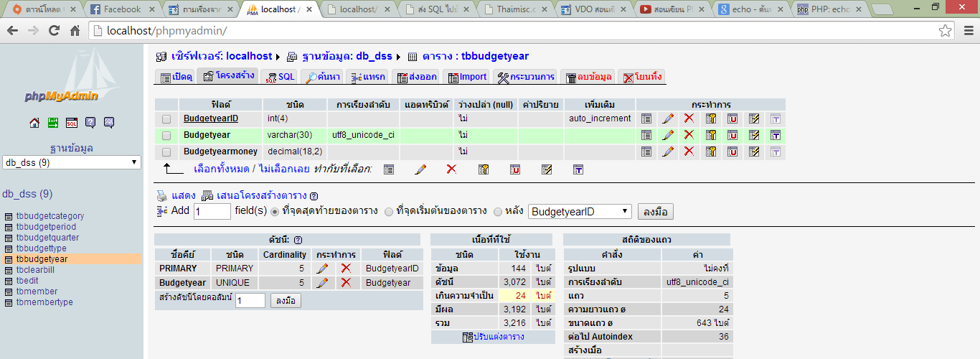The width and height of the screenshot is (980, 359).
Task: Drop the Budgetyear UNIQUE index red X
Action: pos(346,283)
